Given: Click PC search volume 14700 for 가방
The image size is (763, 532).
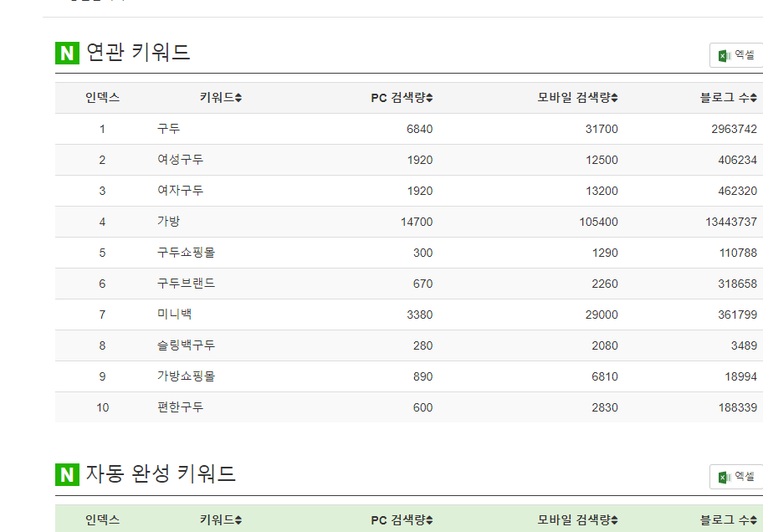Looking at the screenshot, I should 417,222.
